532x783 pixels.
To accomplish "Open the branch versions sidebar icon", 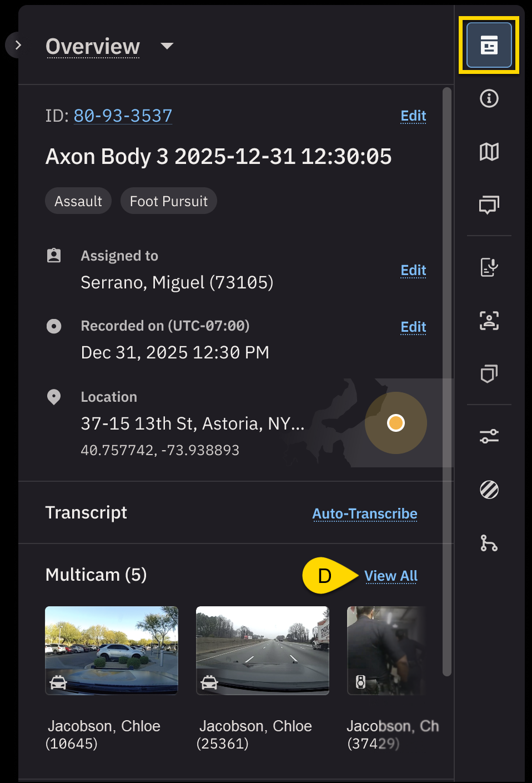I will 489,543.
